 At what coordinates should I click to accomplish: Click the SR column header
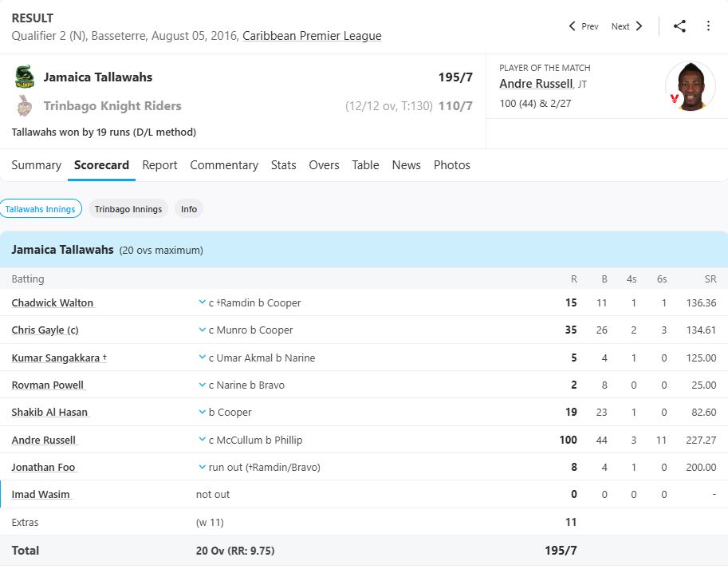(x=710, y=279)
